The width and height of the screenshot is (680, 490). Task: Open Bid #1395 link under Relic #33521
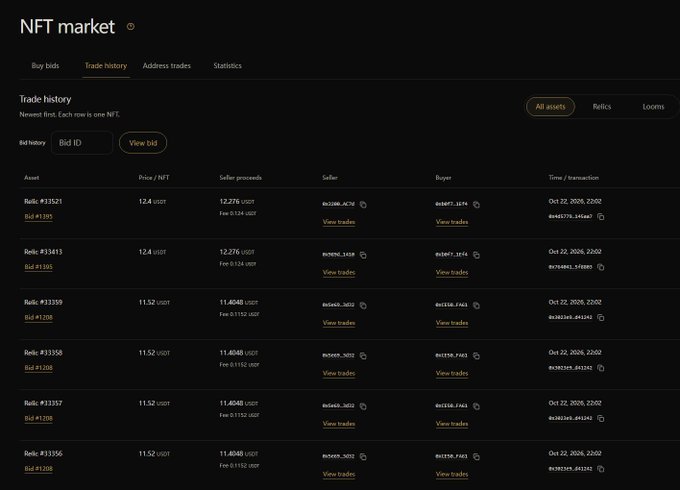[x=39, y=216]
